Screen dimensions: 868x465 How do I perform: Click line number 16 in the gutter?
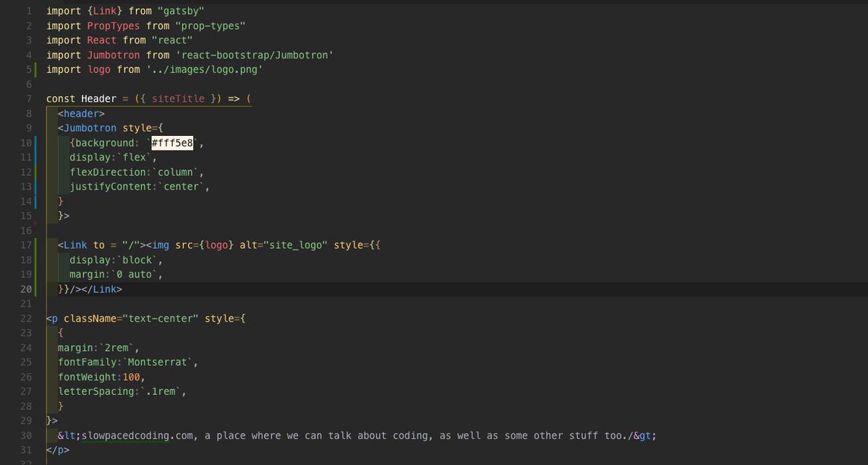(26, 231)
